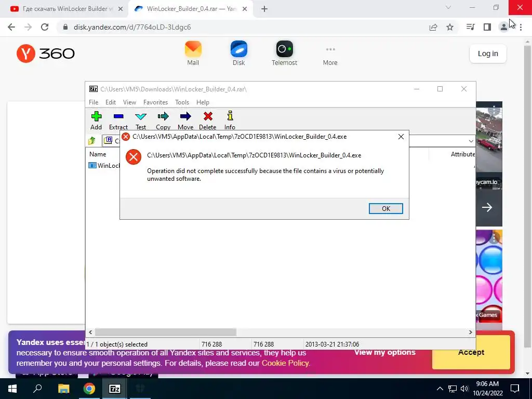Expand the 7-Zip address path dropdown
The height and width of the screenshot is (399, 532).
click(471, 141)
